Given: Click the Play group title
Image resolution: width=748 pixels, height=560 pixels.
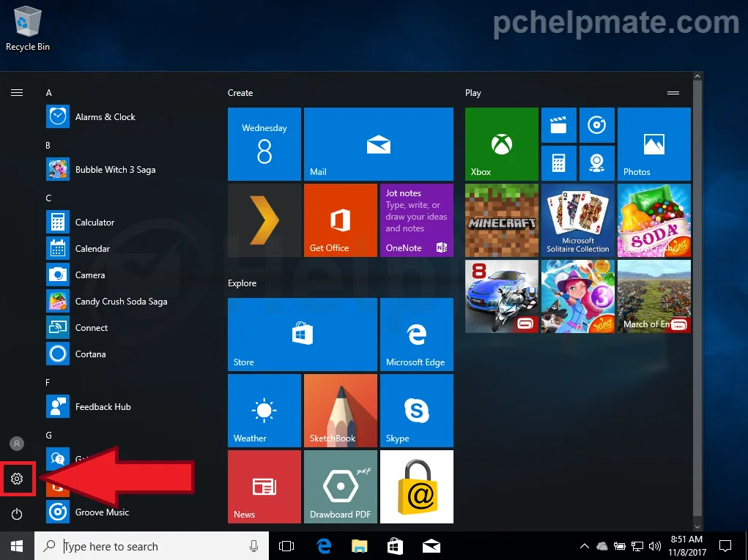Looking at the screenshot, I should pyautogui.click(x=473, y=93).
